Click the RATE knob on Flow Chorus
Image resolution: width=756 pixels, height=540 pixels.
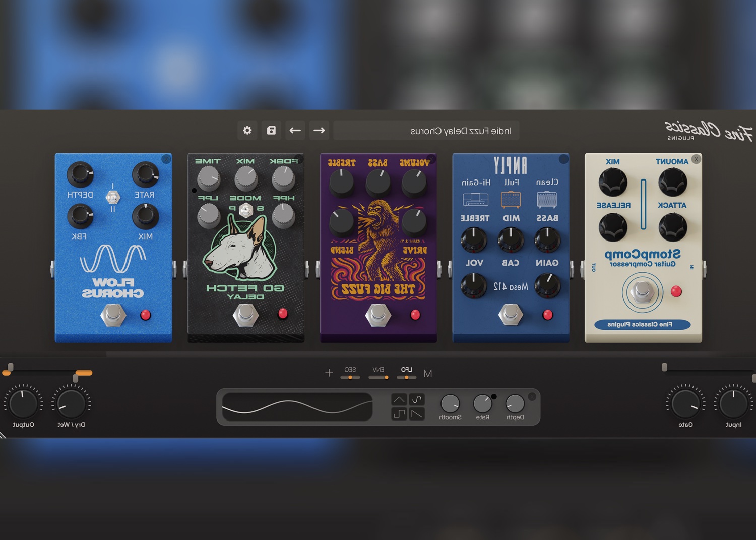click(x=146, y=175)
